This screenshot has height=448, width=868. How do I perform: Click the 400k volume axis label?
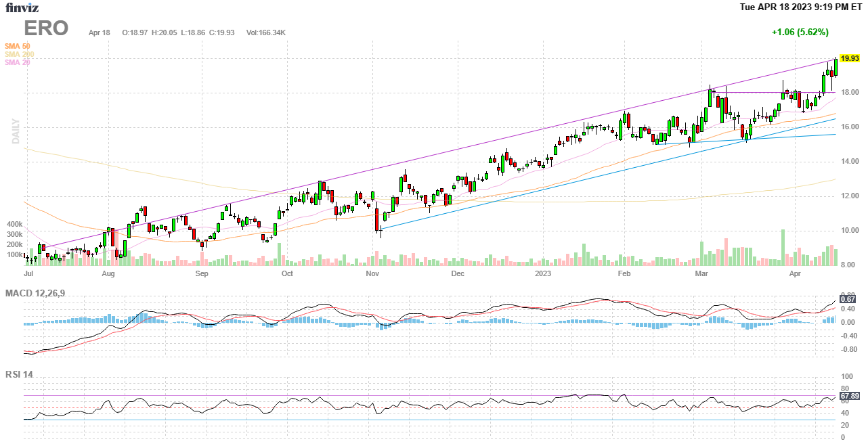coord(15,224)
